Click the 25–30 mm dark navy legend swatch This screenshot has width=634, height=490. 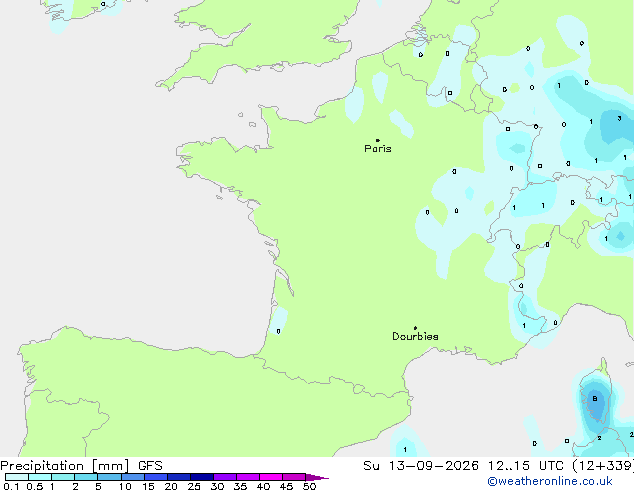pyautogui.click(x=202, y=477)
